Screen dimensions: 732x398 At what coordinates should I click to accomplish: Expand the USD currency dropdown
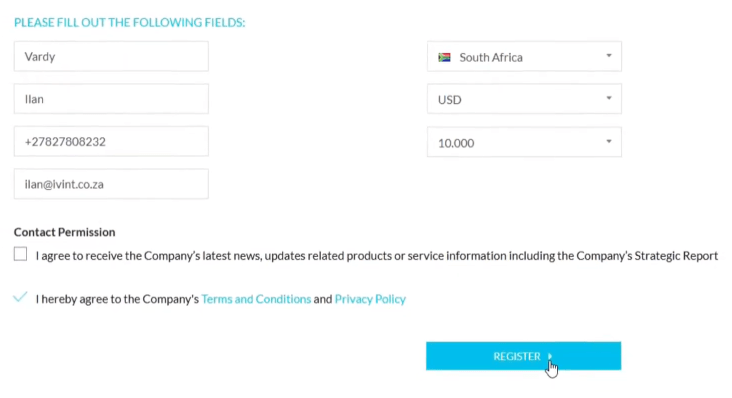point(524,99)
